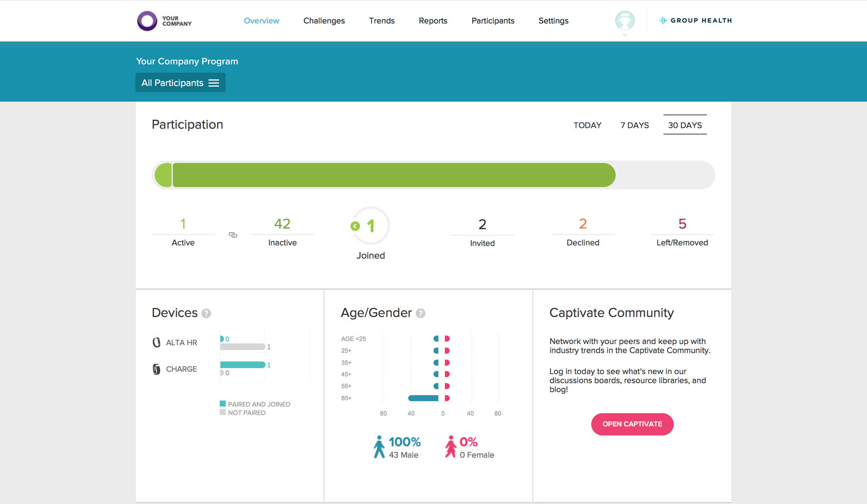Select the 30 DAYS range tab
The height and width of the screenshot is (504, 867).
(x=685, y=125)
